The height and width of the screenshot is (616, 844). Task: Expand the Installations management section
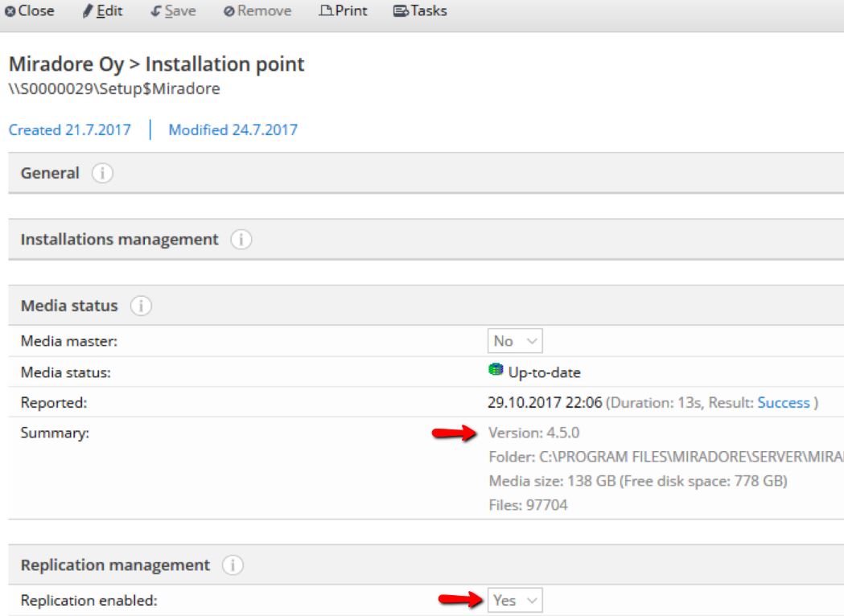(x=426, y=240)
